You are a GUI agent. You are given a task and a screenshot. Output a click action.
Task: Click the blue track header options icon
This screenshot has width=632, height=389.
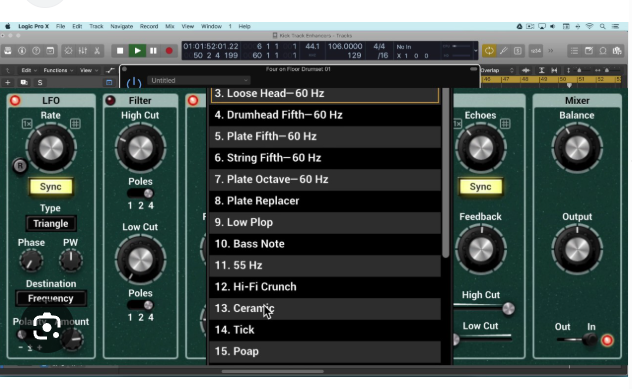[109, 82]
